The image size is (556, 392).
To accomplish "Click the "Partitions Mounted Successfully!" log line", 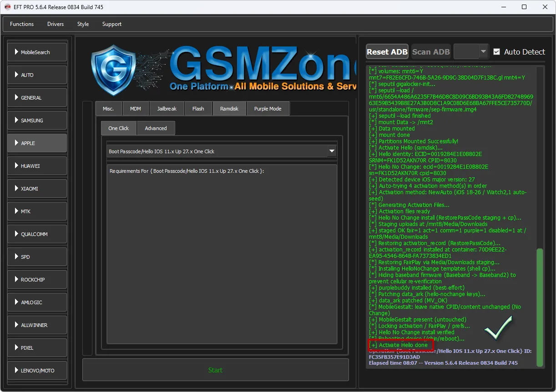I will (414, 141).
